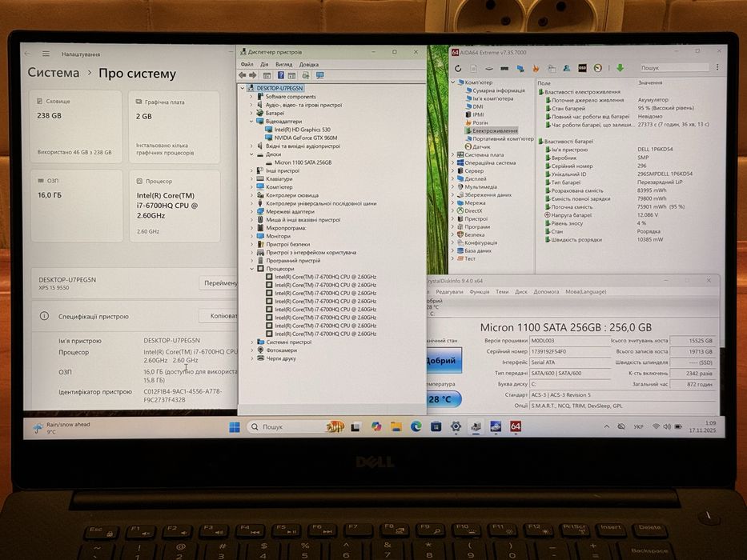The image size is (747, 560).
Task: Click the Перейменувати button in Settings
Action: 219,283
